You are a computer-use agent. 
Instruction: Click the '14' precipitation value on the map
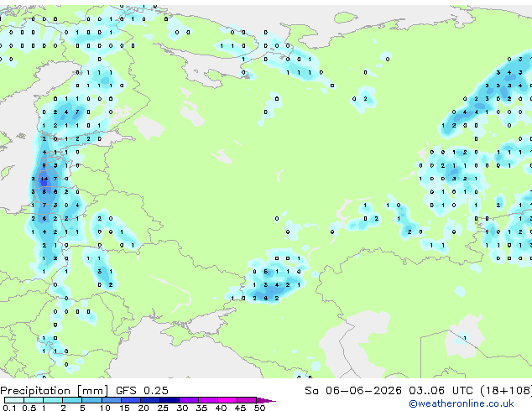(44, 179)
